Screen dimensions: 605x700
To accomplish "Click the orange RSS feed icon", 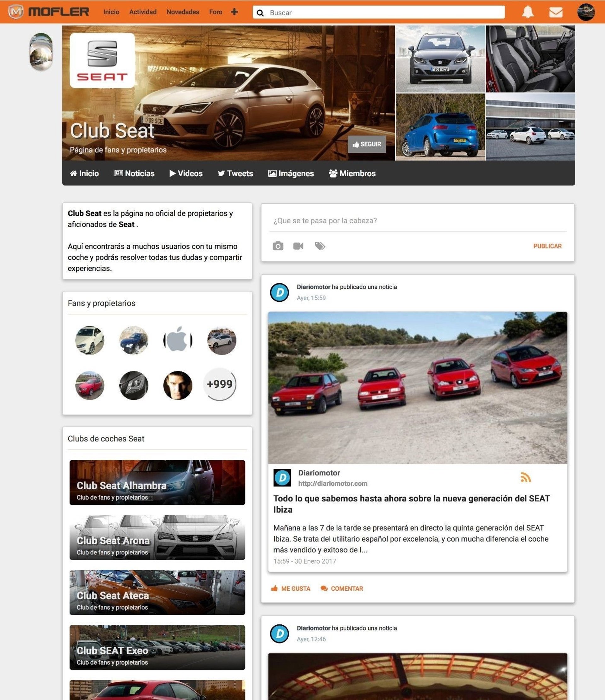I will (525, 477).
